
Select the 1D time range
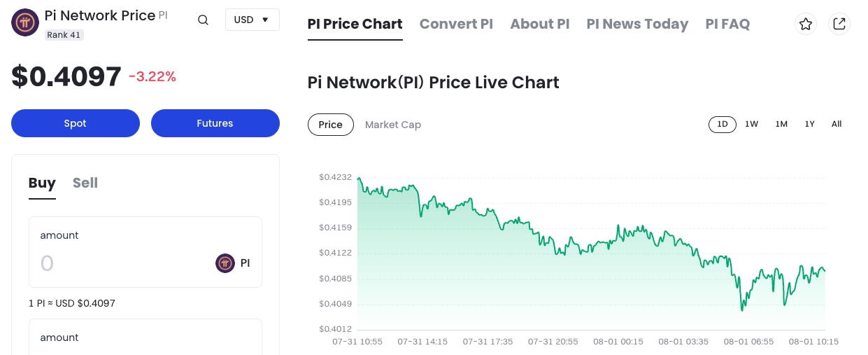coord(722,124)
